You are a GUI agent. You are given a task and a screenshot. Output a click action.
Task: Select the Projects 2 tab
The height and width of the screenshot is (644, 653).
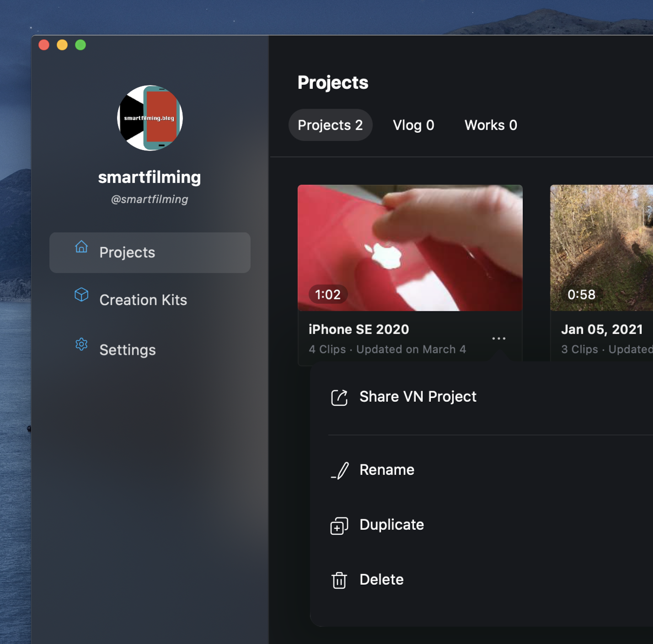pyautogui.click(x=330, y=125)
